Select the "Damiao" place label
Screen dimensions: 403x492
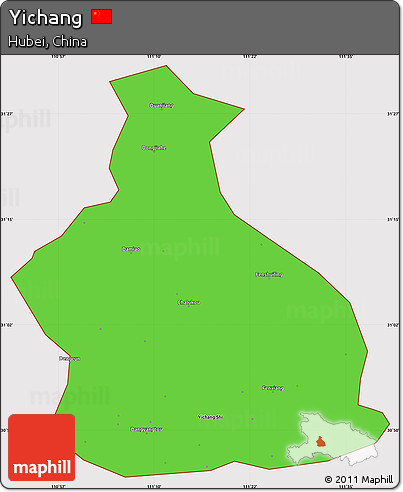[x=131, y=249]
